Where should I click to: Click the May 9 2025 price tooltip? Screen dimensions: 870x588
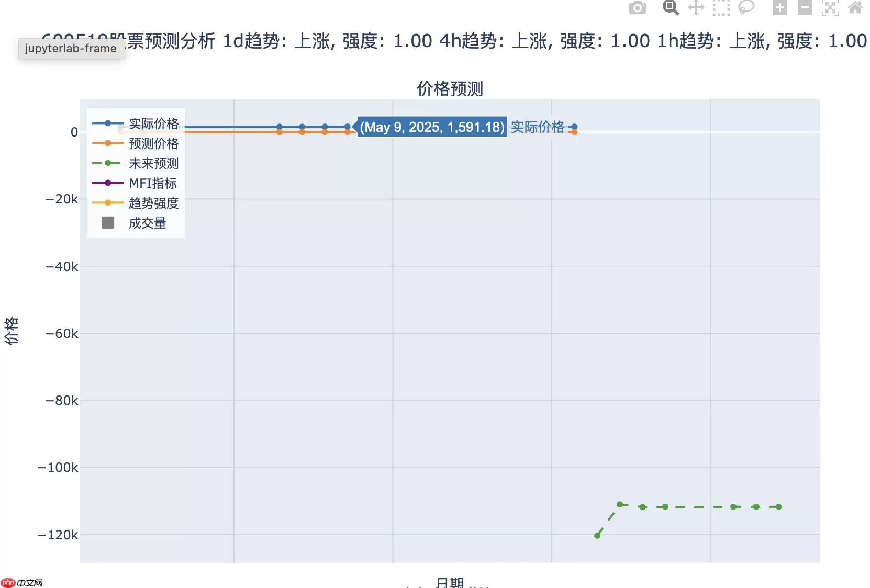(x=431, y=127)
